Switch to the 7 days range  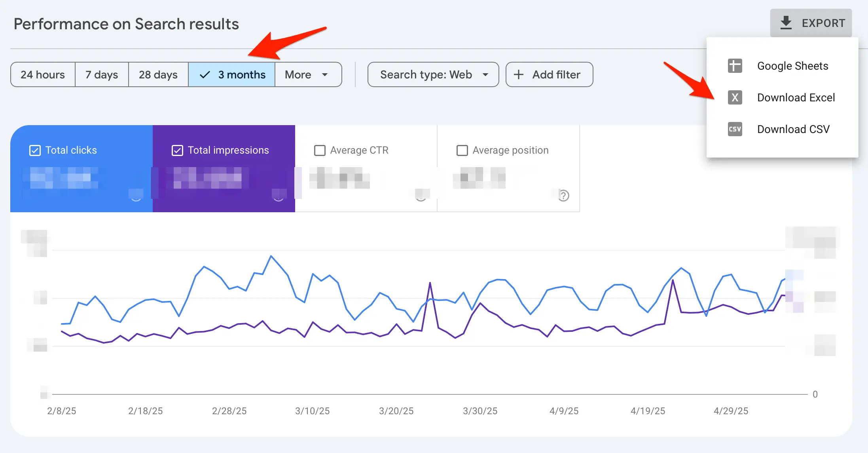pos(102,74)
